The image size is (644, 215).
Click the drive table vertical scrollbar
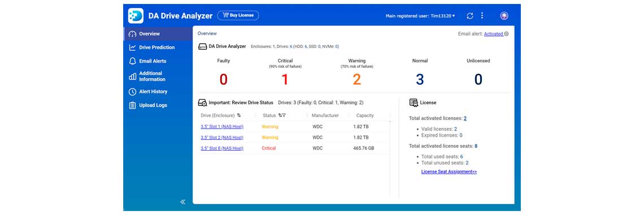[390, 156]
